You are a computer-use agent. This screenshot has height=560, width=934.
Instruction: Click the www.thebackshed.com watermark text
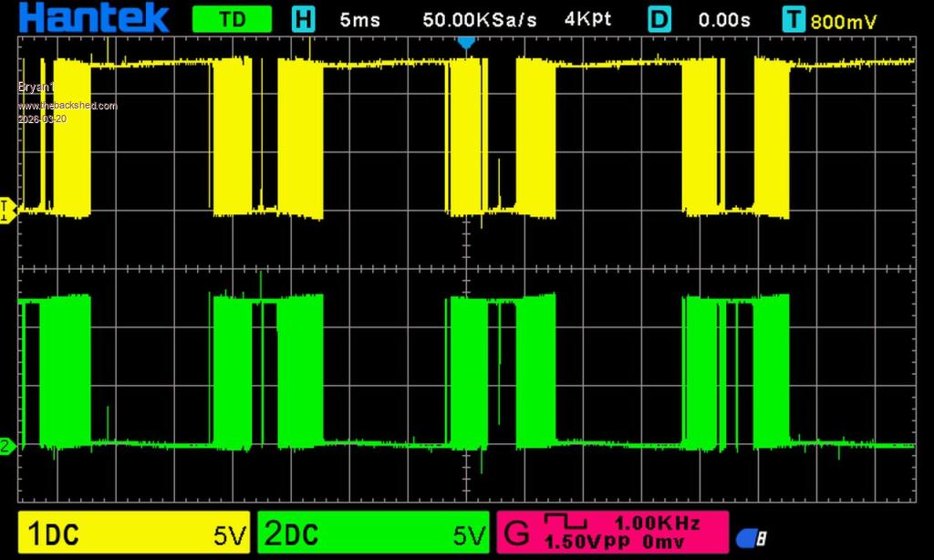67,106
